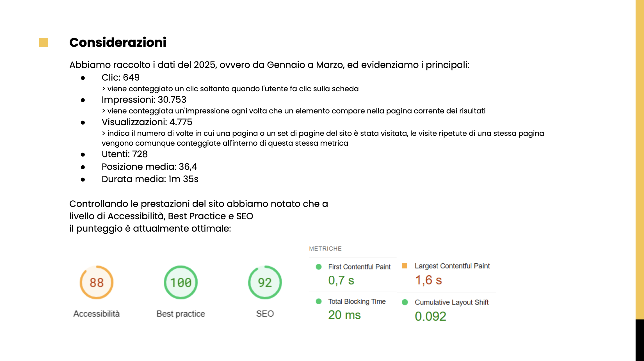
Task: Click the Visualizzazioni: 4.775 bullet line
Action: point(147,122)
